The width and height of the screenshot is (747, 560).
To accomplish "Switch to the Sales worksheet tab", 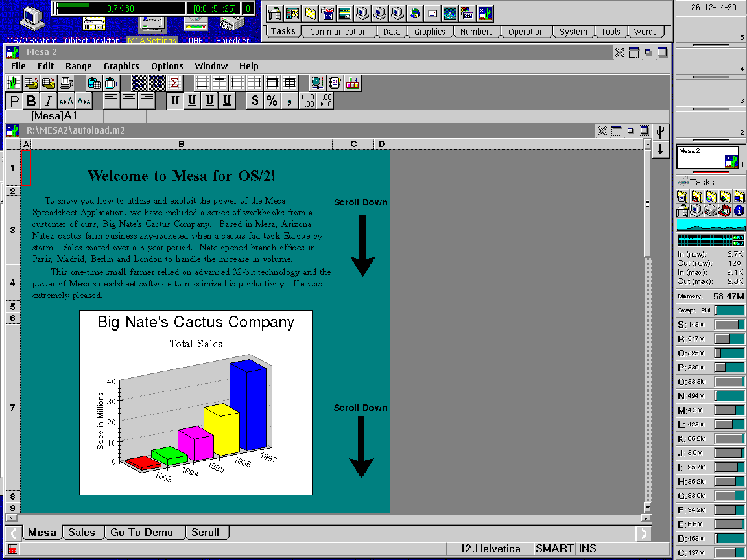I will point(82,532).
